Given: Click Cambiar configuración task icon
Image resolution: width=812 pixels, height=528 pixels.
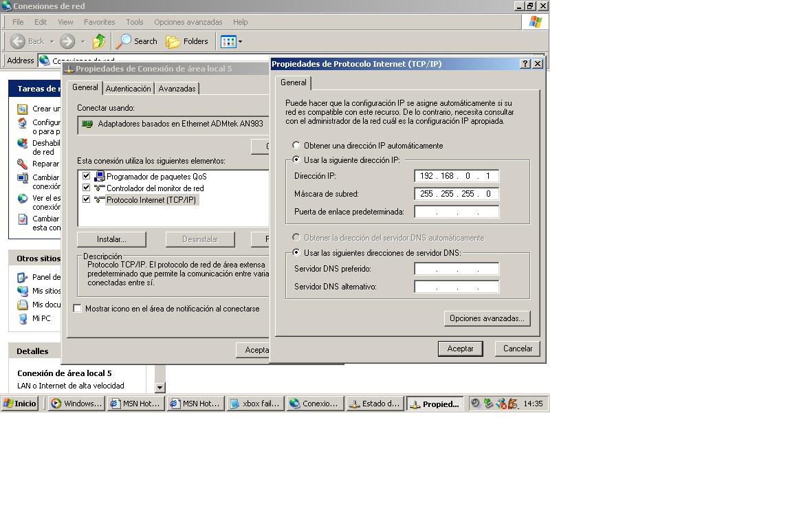Looking at the screenshot, I should tap(22, 219).
